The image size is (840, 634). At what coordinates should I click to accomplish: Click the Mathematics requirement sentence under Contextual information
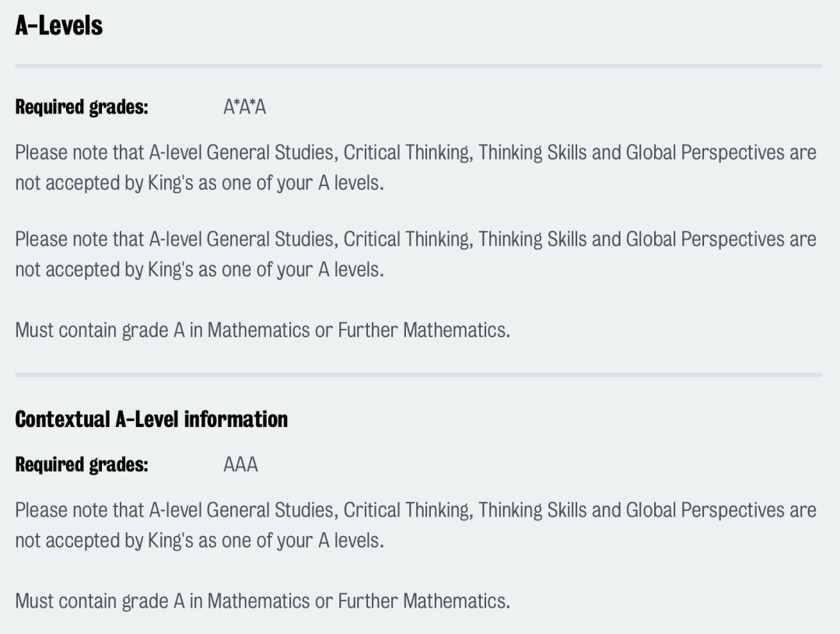pos(263,601)
